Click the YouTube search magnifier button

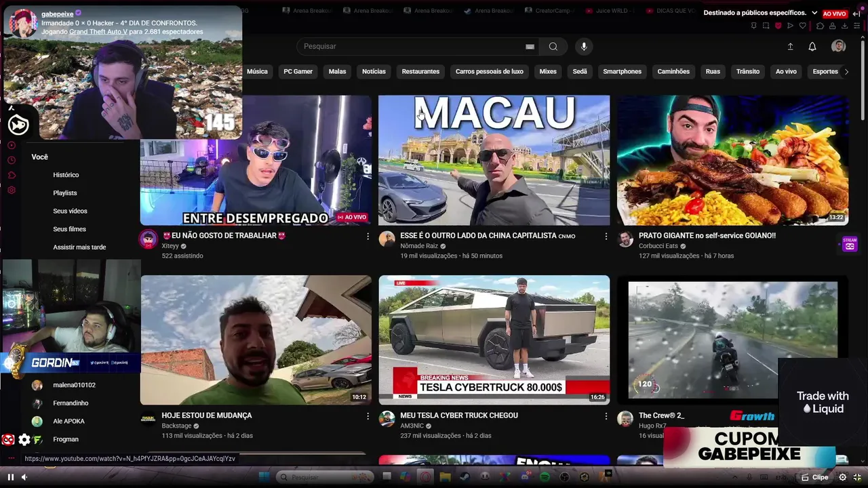click(553, 46)
